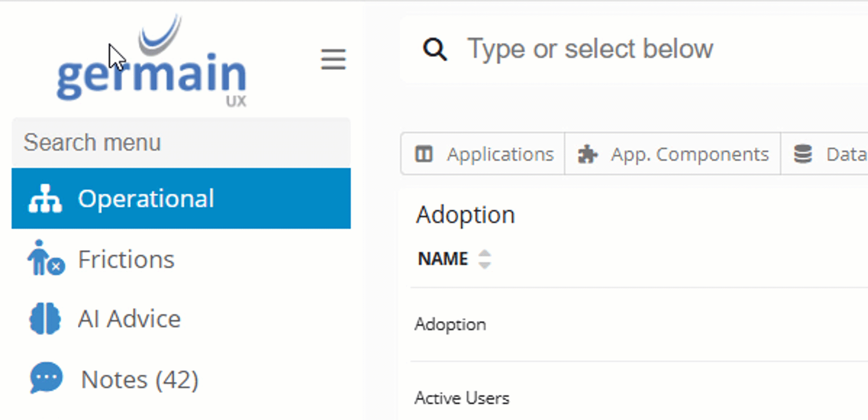The width and height of the screenshot is (868, 420).
Task: Click the Applications columns icon
Action: pyautogui.click(x=424, y=154)
